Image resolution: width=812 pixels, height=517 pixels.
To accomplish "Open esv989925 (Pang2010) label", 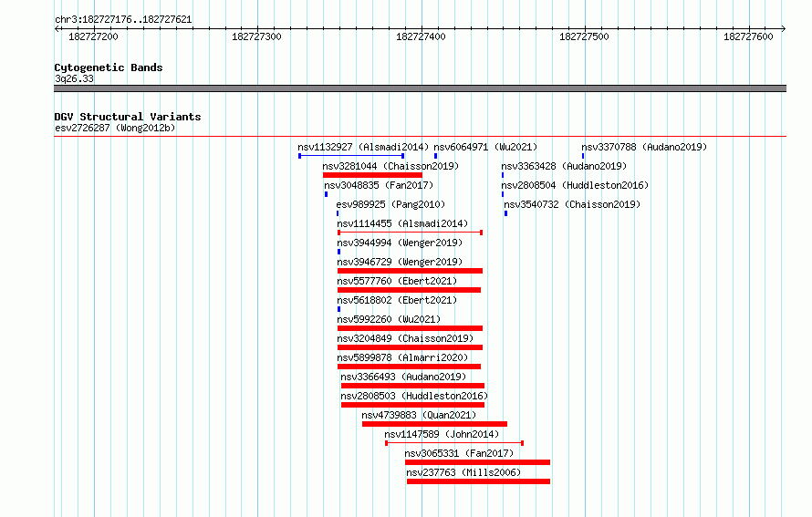I will (x=390, y=204).
